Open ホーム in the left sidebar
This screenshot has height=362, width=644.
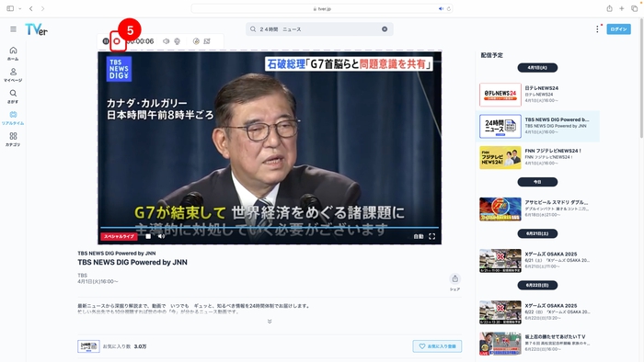[x=13, y=53]
